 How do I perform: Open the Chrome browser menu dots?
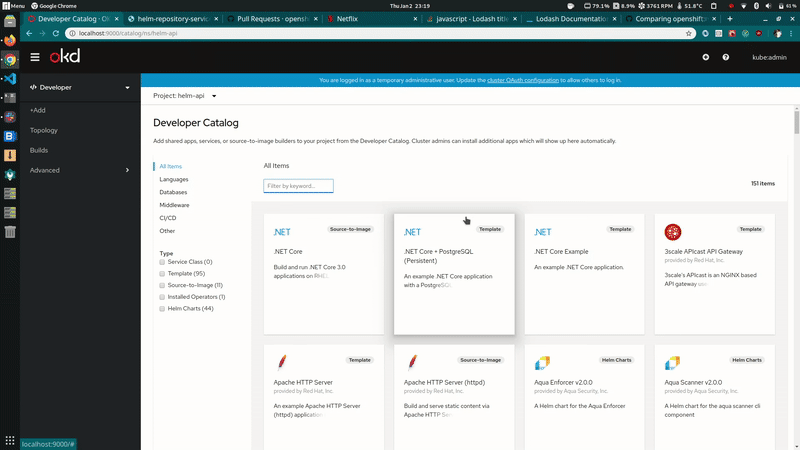(x=791, y=33)
